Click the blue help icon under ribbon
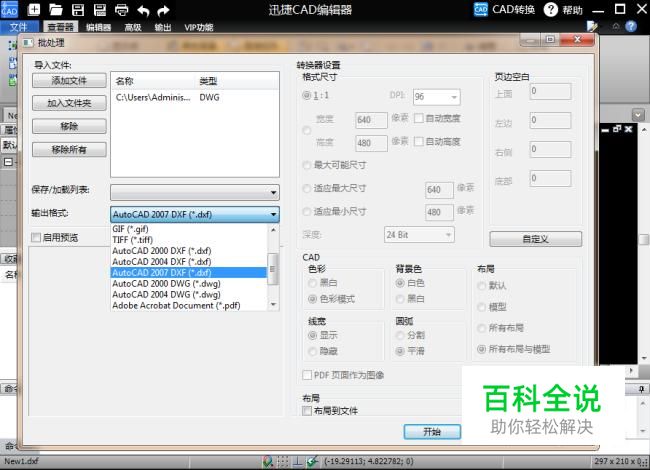Viewport: 650px width, 470px height. point(631,27)
